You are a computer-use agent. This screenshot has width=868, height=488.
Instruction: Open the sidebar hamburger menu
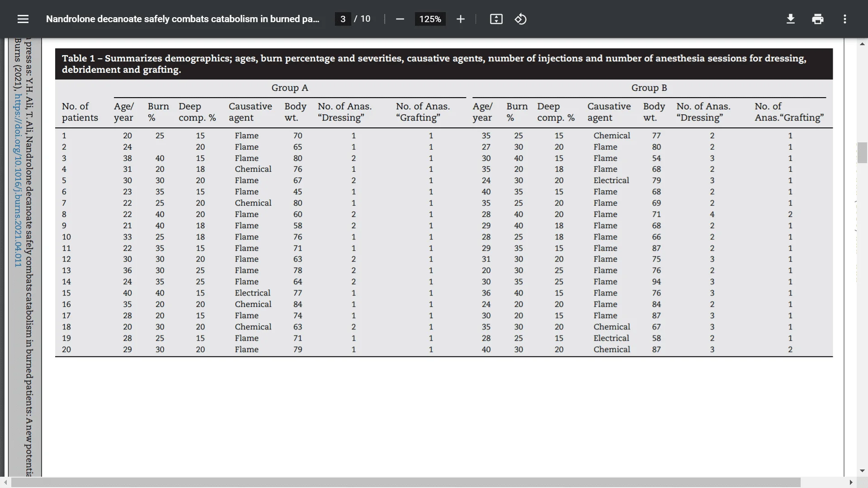click(23, 19)
